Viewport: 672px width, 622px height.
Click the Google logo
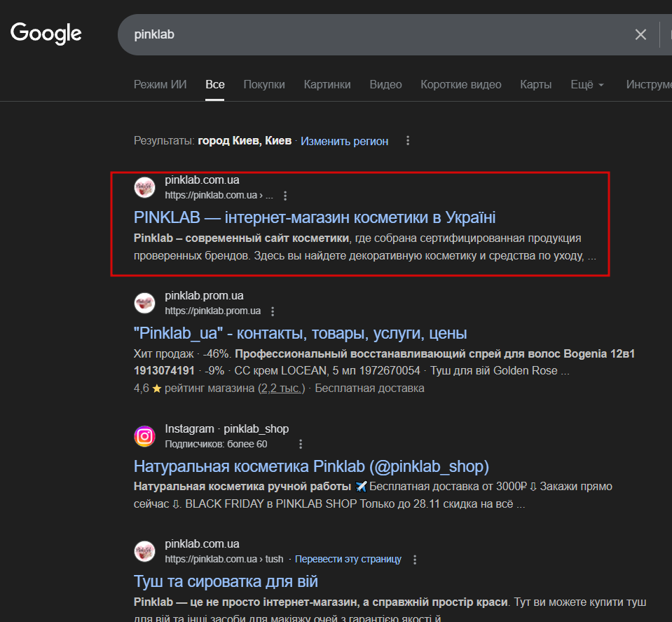(x=46, y=33)
